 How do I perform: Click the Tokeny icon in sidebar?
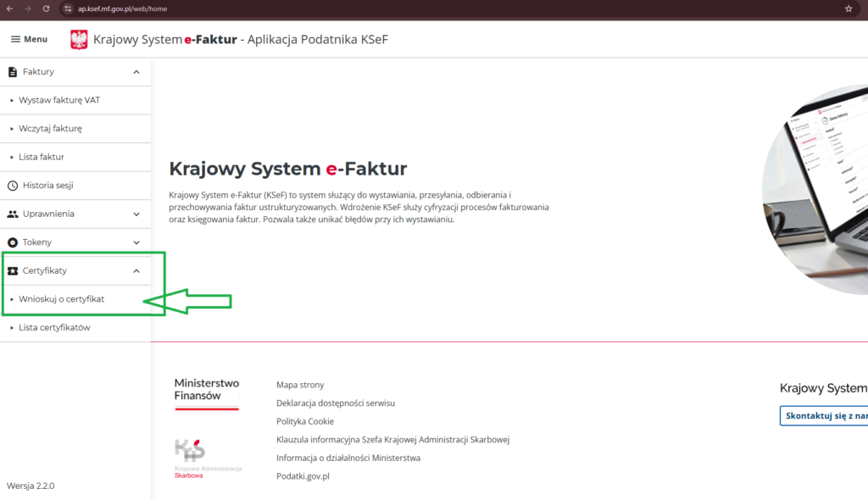pyautogui.click(x=13, y=242)
